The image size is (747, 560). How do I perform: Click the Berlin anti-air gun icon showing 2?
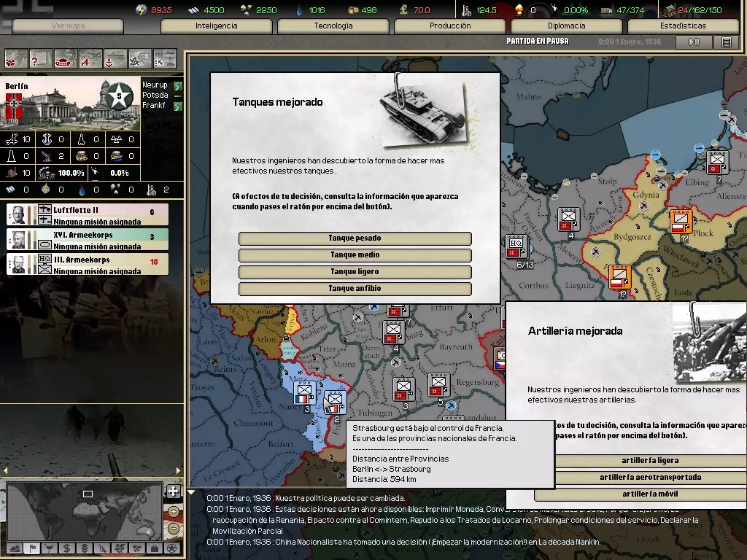(47, 156)
